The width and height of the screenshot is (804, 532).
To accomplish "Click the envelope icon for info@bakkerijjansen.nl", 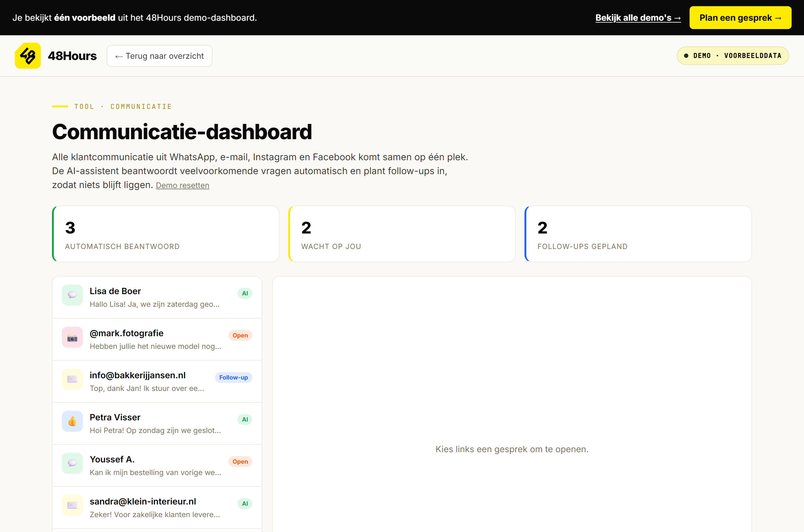I will tap(72, 379).
